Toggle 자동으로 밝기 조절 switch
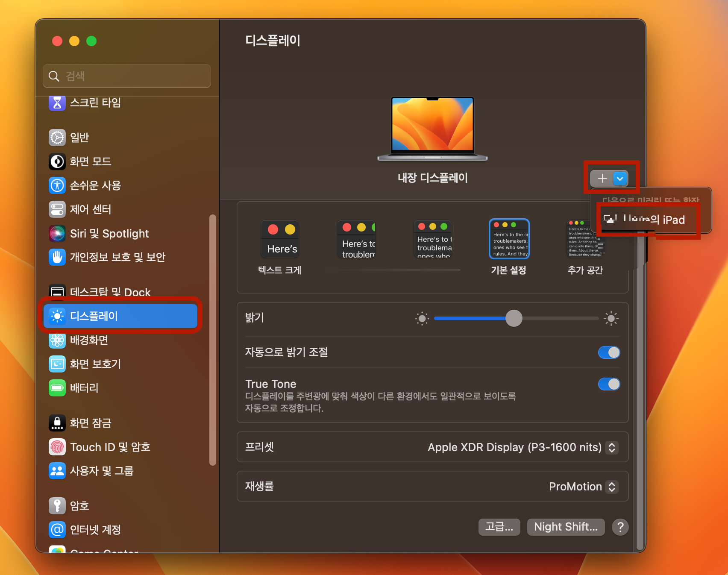728x575 pixels. pyautogui.click(x=609, y=352)
